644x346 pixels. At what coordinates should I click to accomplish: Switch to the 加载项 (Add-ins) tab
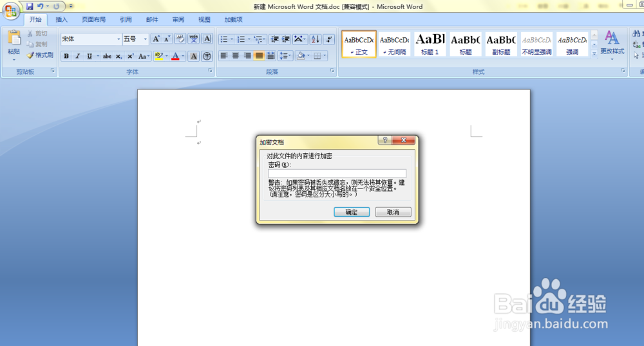[x=233, y=19]
